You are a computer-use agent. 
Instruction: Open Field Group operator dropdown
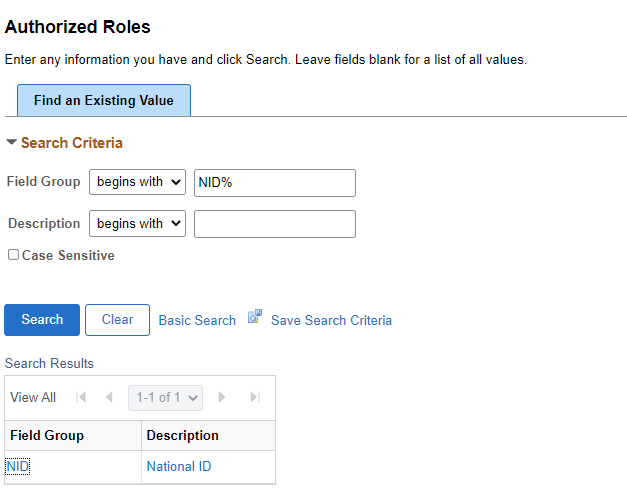pyautogui.click(x=137, y=182)
